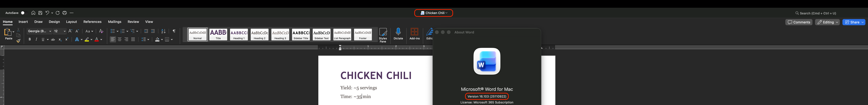Copy selection with the copy icon
The width and height of the screenshot is (868, 105).
(18, 35)
